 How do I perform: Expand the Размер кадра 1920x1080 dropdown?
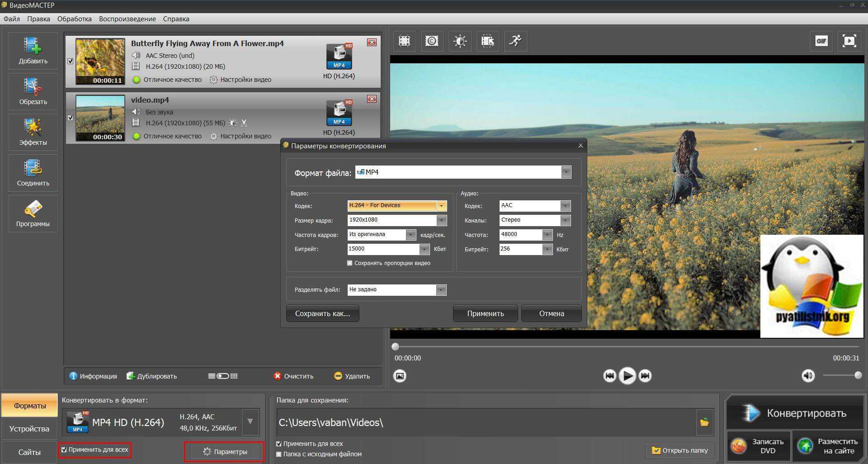click(441, 220)
